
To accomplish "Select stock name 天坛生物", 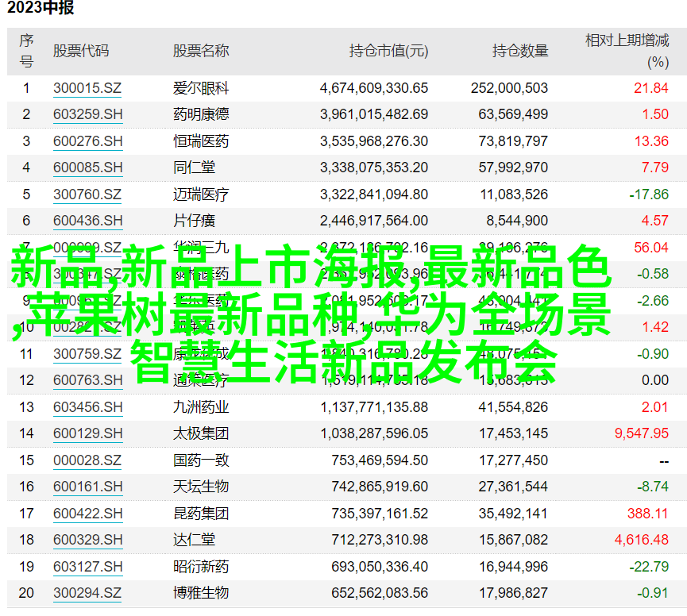I will (201, 487).
